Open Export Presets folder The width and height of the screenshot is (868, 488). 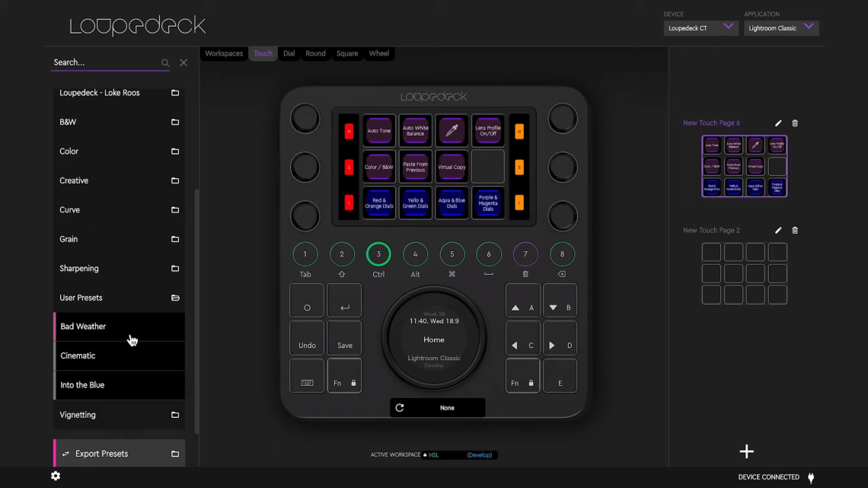119,454
